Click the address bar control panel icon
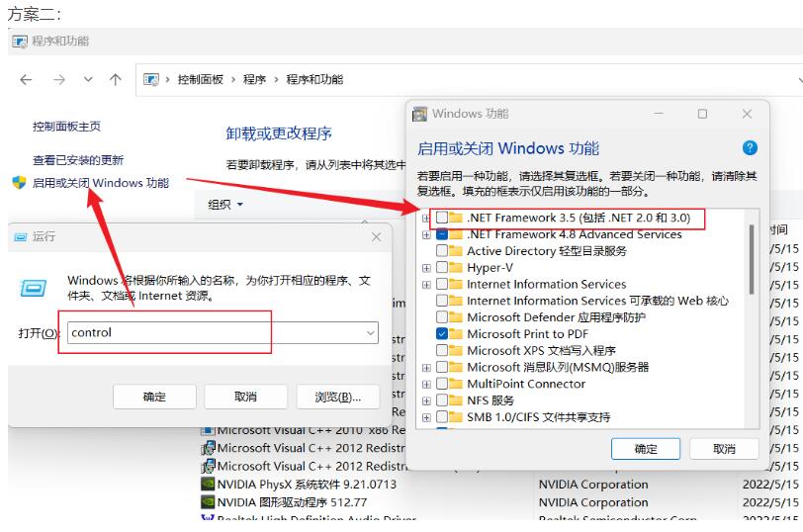Screen dimensions: 803x532 click(x=151, y=79)
